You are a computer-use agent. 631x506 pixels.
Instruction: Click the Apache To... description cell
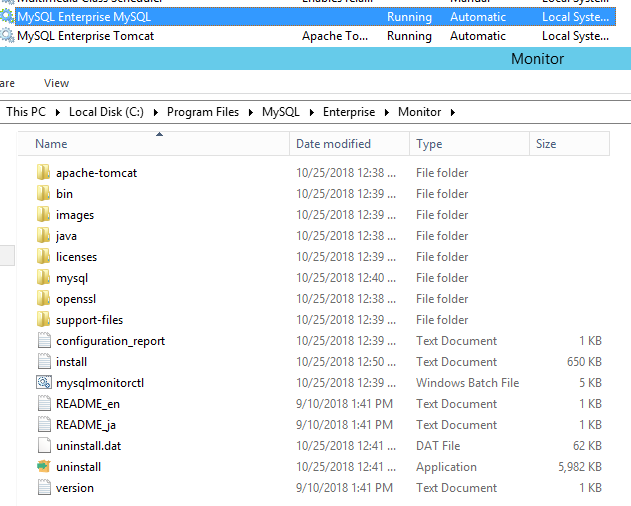(335, 36)
